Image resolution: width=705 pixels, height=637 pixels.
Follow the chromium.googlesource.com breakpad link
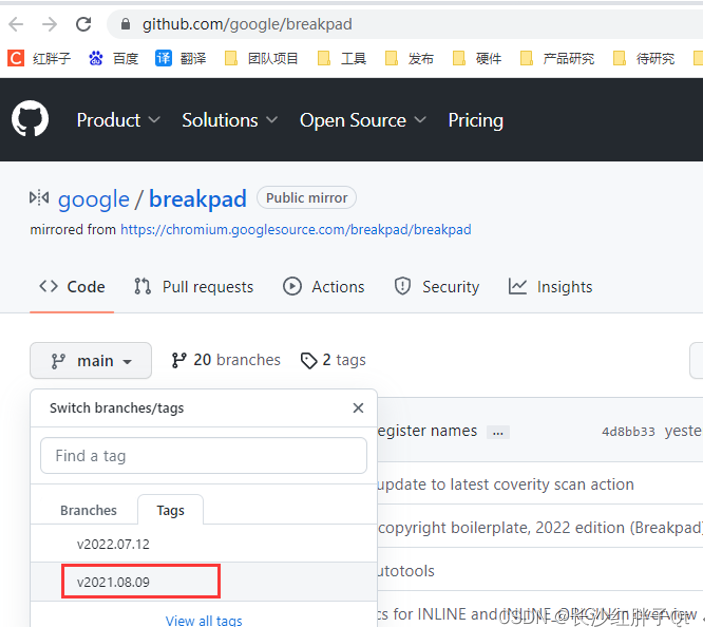coord(296,230)
